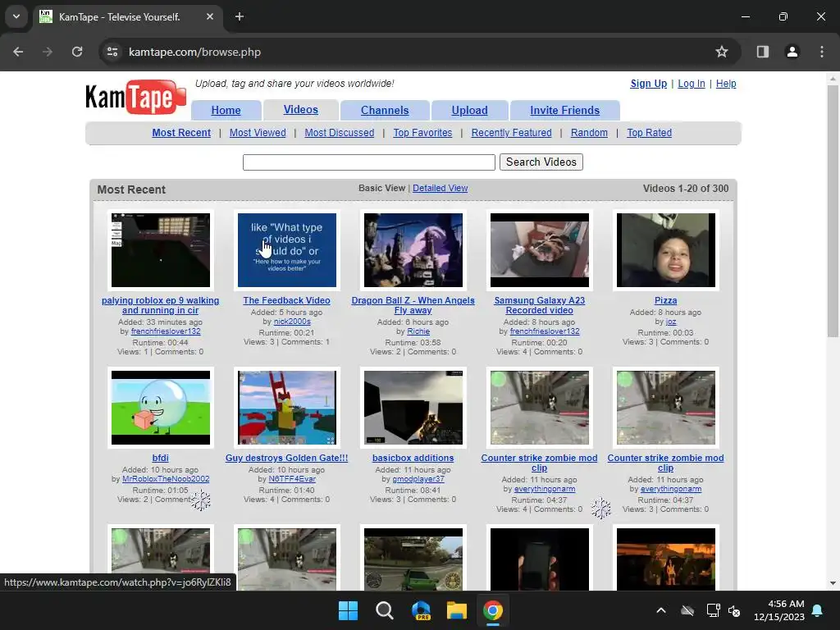Visit uploader N8TFF4Evar profile
The height and width of the screenshot is (630, 840).
click(292, 479)
